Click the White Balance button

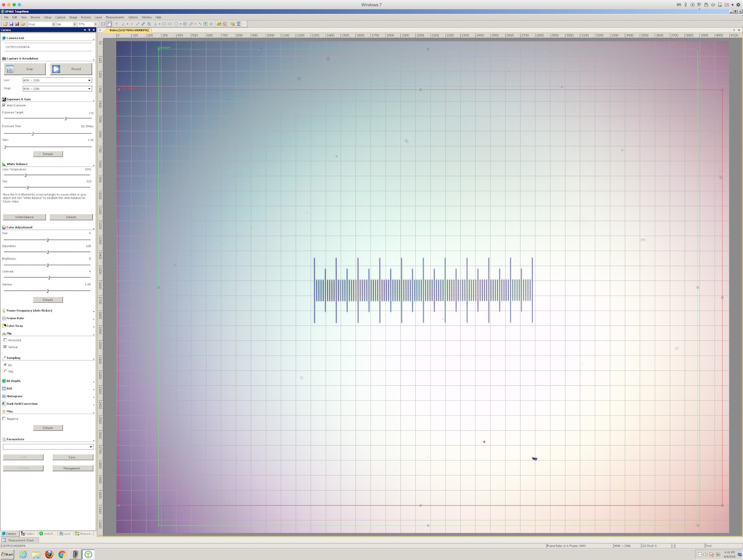click(x=25, y=217)
